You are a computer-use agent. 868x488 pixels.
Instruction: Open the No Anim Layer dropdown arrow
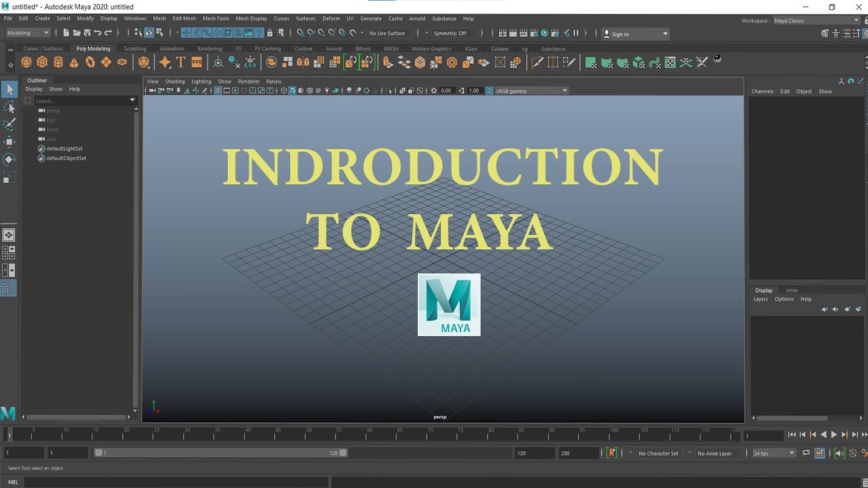[x=690, y=453]
